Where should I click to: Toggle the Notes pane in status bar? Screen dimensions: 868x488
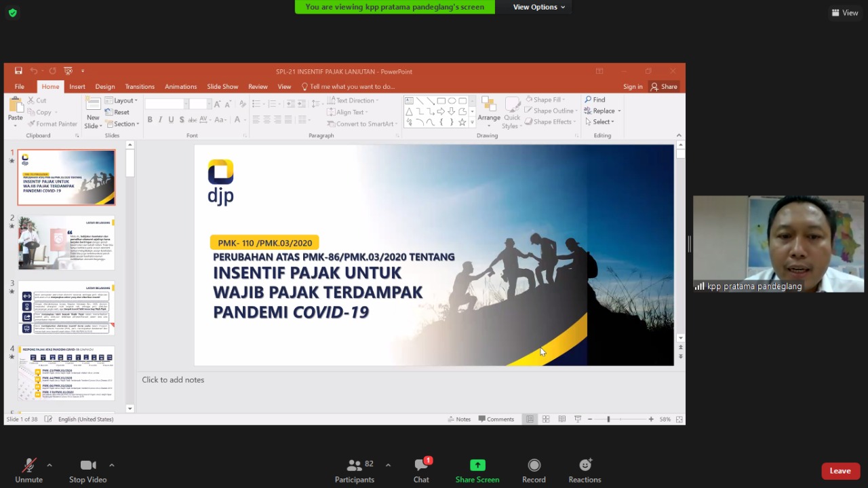pos(459,419)
